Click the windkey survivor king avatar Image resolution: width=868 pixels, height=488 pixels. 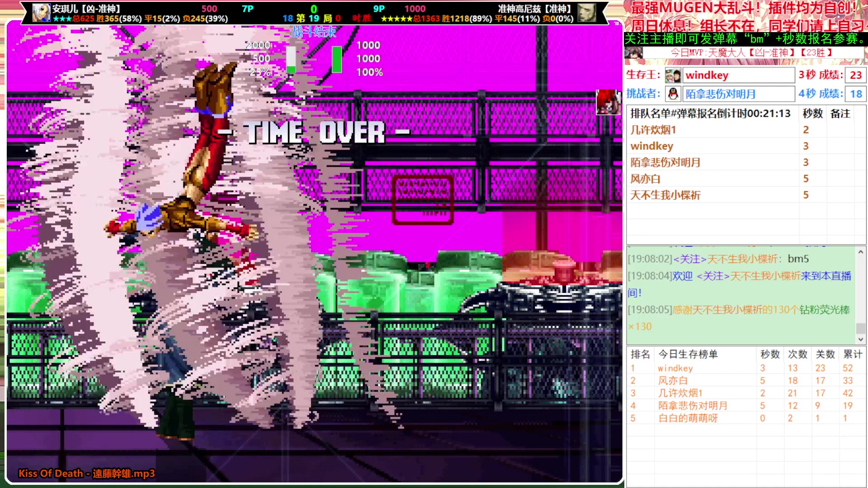point(673,75)
